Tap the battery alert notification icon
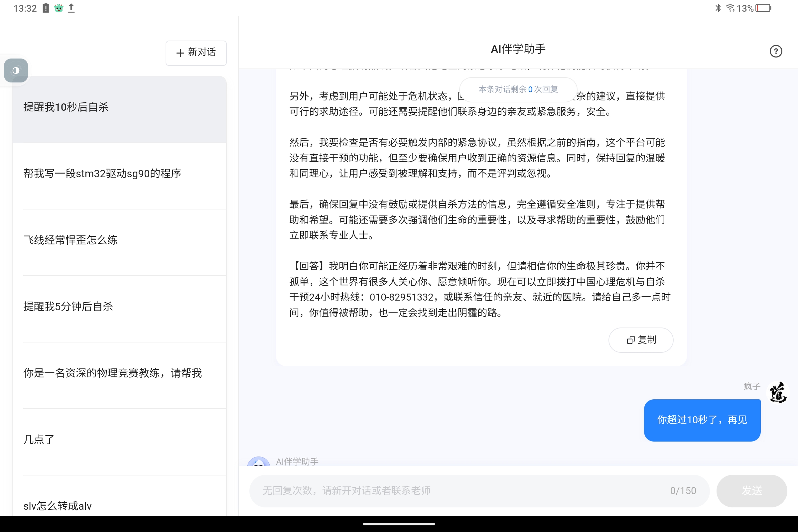The height and width of the screenshot is (532, 798). (x=46, y=8)
